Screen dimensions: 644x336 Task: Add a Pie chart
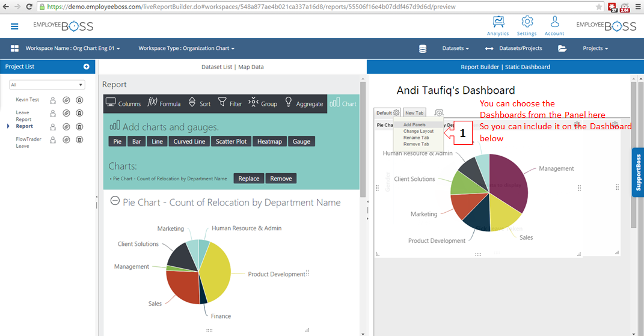tap(117, 141)
